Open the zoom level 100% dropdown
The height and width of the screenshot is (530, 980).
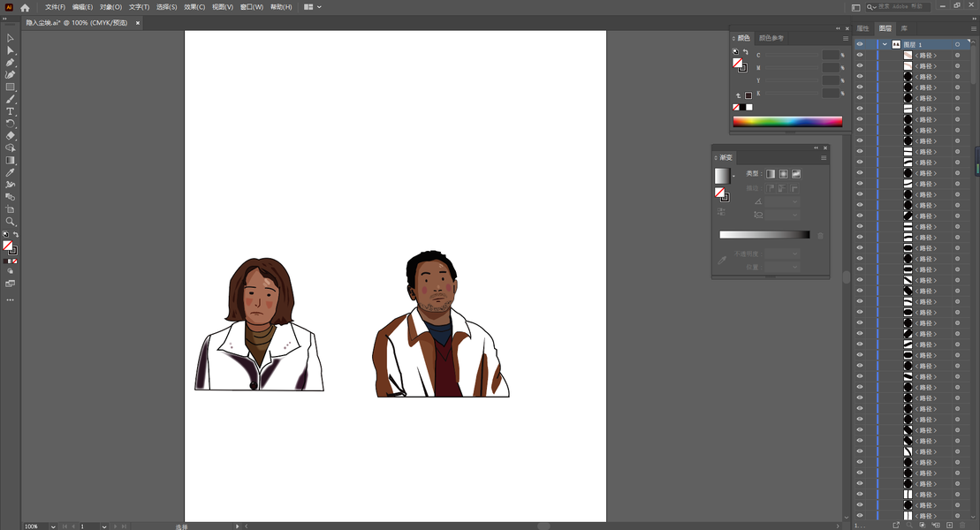53,526
